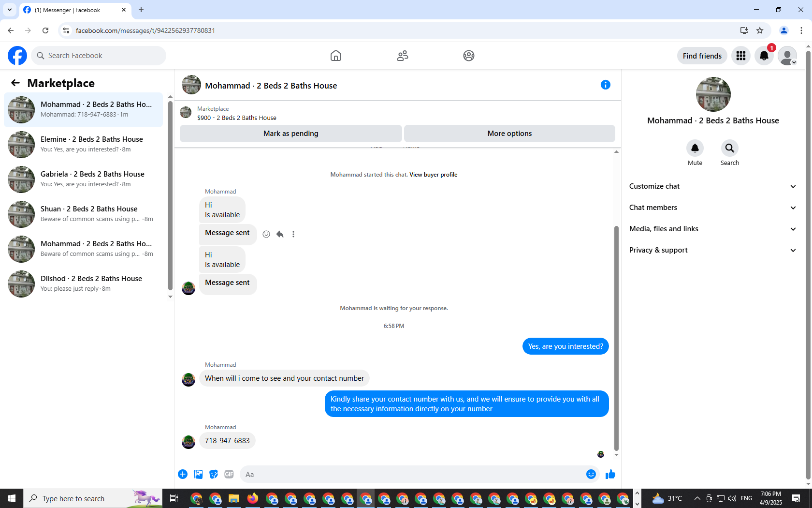
Task: Expand the Chat members section
Action: [713, 208]
